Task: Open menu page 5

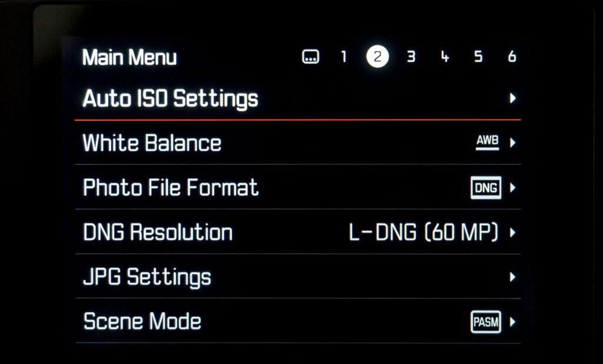Action: tap(478, 57)
